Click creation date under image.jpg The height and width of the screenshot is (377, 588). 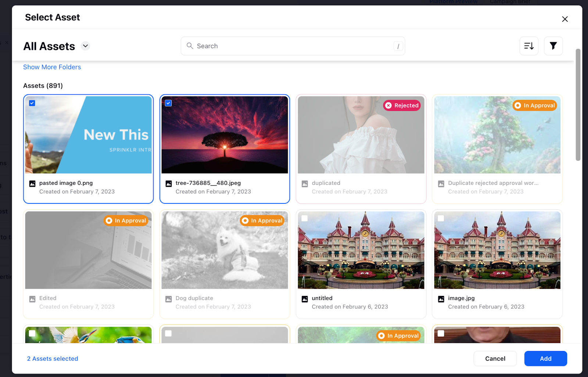pos(486,307)
